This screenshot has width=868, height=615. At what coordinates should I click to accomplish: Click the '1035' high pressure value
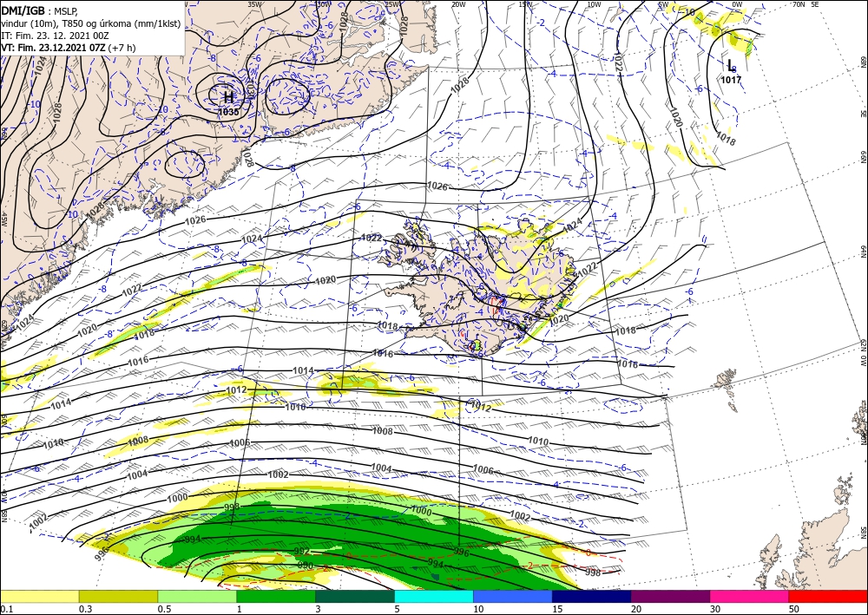click(228, 112)
